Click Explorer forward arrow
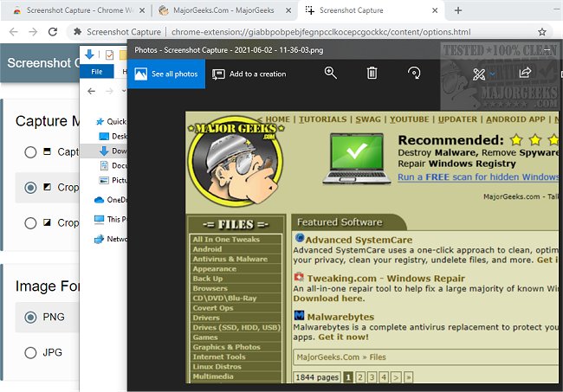Viewport: 563px width, 392px height. click(x=109, y=91)
